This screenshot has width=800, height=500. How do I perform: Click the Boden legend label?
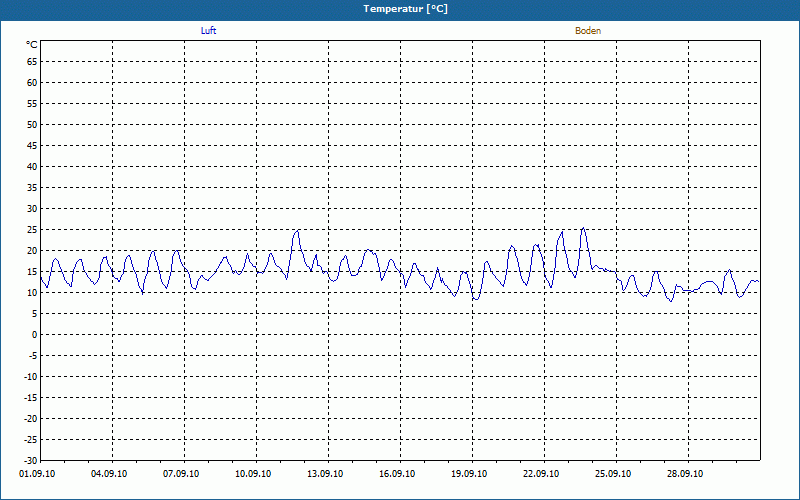[x=588, y=31]
